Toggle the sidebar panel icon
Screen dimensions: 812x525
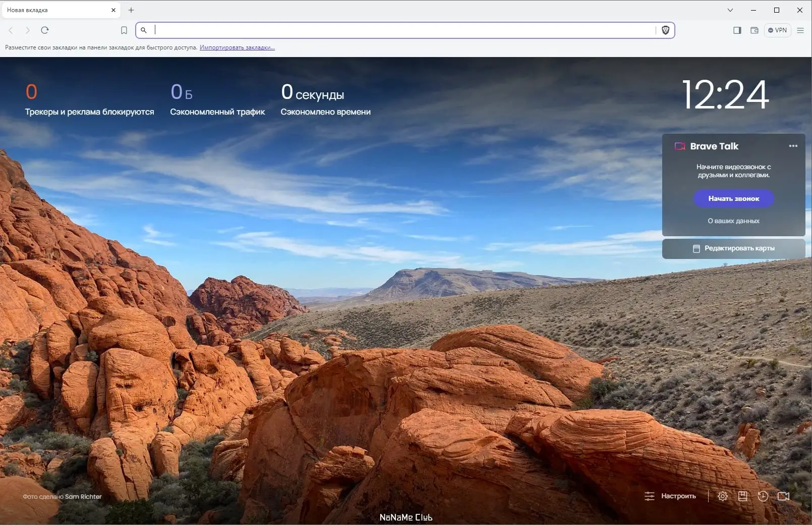click(x=737, y=30)
